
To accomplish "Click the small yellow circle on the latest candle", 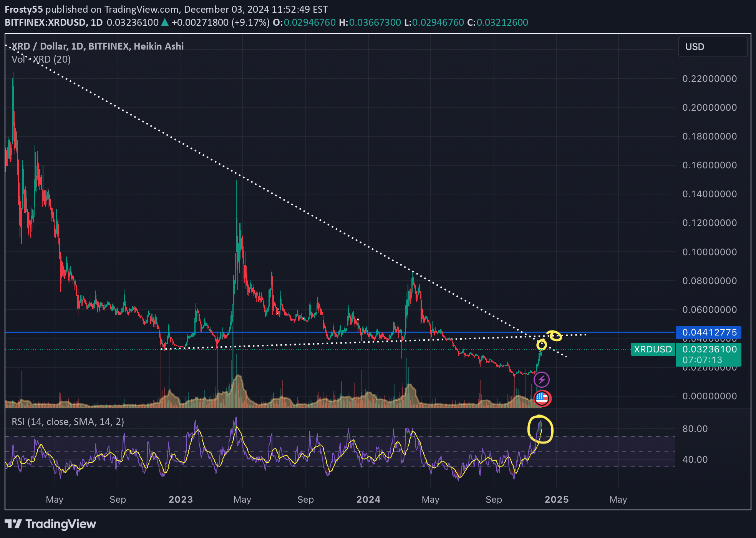I will 542,345.
